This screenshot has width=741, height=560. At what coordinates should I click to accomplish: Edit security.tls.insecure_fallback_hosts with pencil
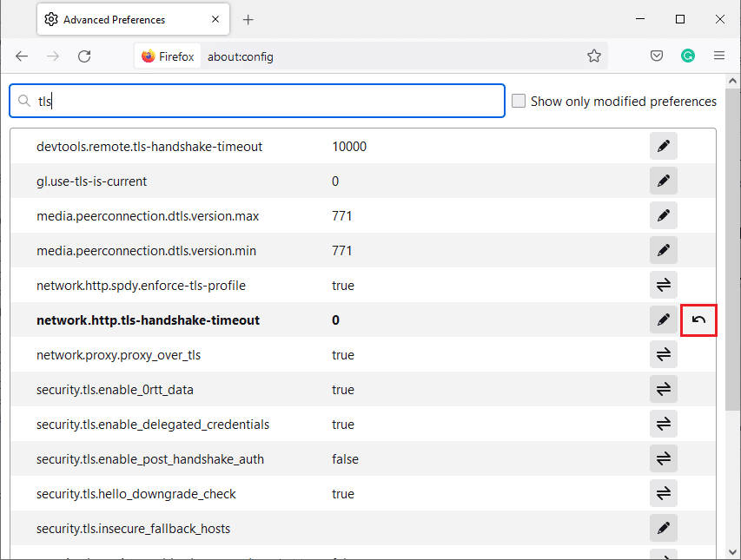663,528
